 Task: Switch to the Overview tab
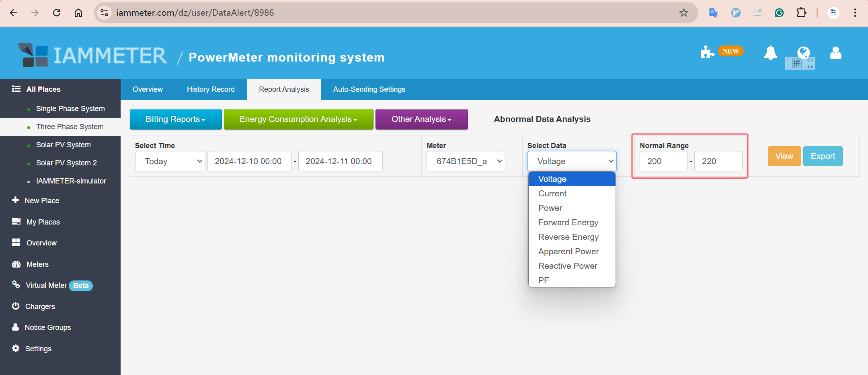[x=148, y=89]
